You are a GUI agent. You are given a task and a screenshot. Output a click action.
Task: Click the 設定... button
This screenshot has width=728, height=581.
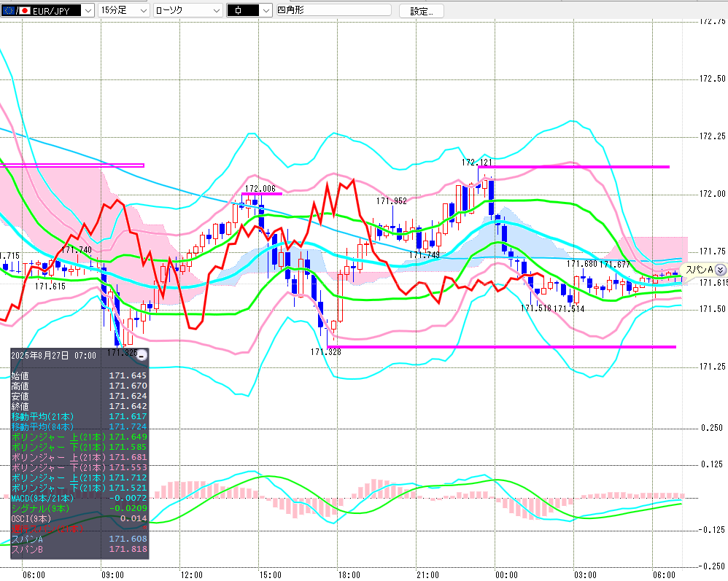click(x=421, y=11)
